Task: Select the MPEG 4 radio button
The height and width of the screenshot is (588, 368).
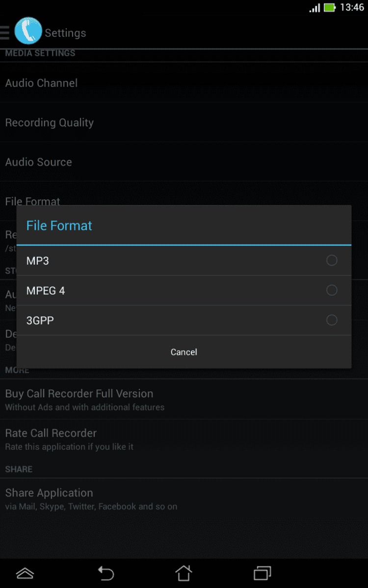Action: click(332, 291)
